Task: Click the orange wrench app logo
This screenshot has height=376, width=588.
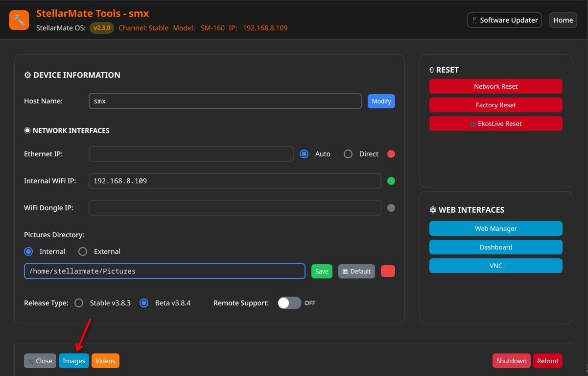Action: (x=19, y=20)
